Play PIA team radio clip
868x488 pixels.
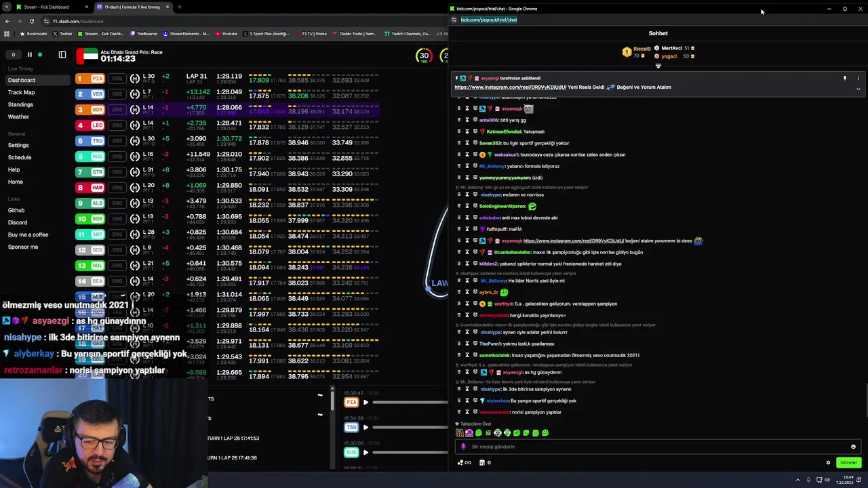coord(366,403)
